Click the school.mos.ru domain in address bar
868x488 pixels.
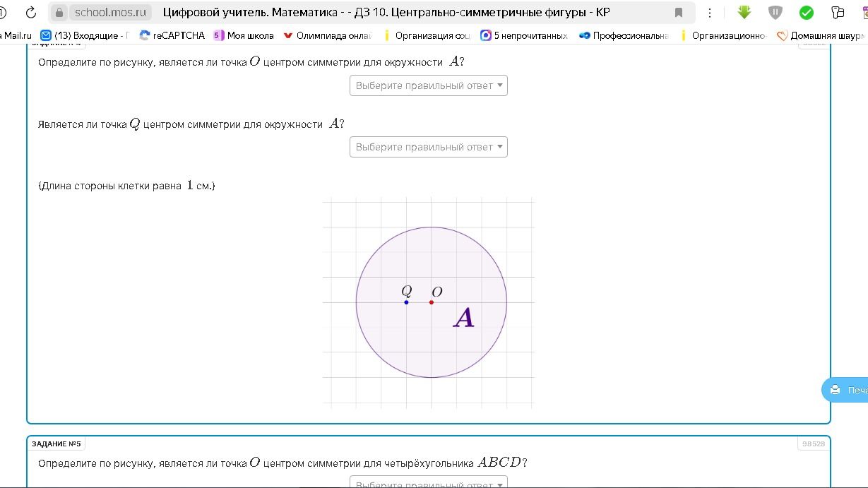click(111, 13)
